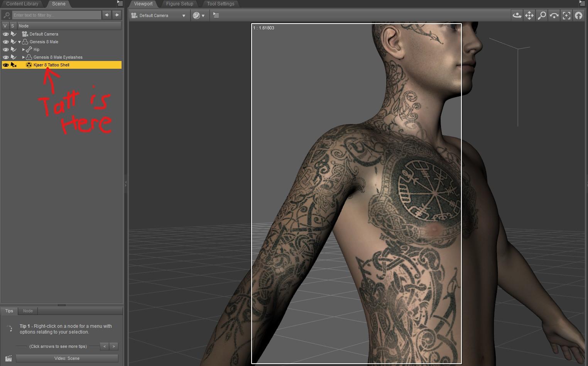Viewport: 588px width, 366px height.
Task: Switch to the Node tab
Action: point(28,311)
